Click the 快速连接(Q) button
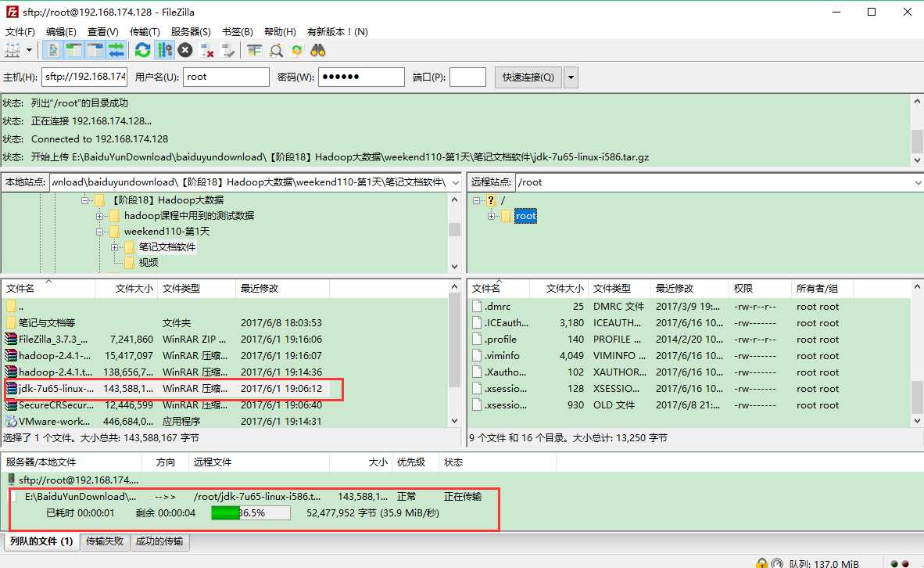The image size is (924, 568). coord(528,77)
